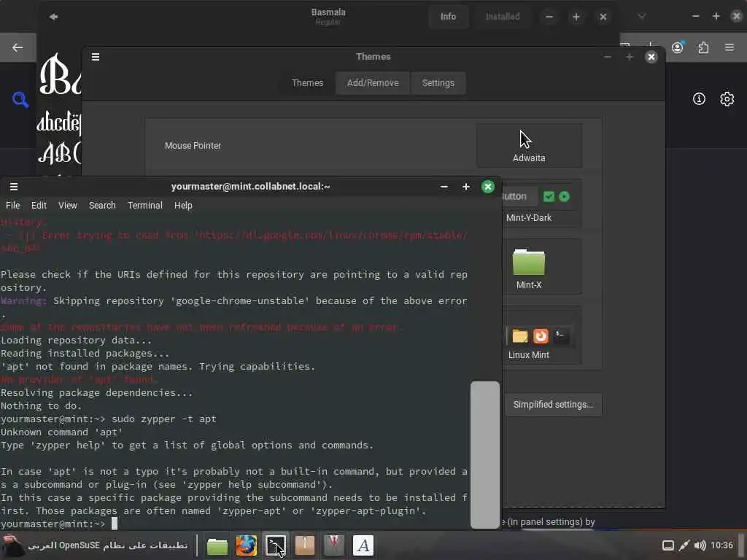Image resolution: width=747 pixels, height=560 pixels.
Task: Open the terminal window hamburger menu
Action: click(14, 187)
